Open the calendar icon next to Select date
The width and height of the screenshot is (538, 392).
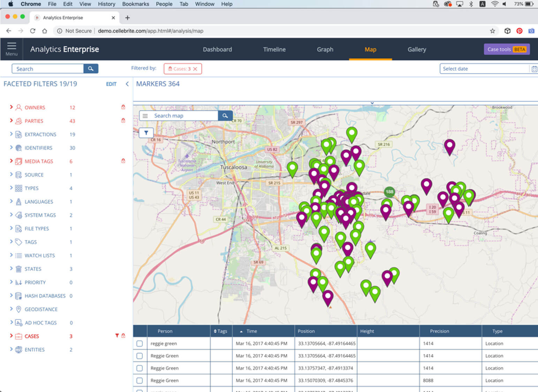[534, 69]
